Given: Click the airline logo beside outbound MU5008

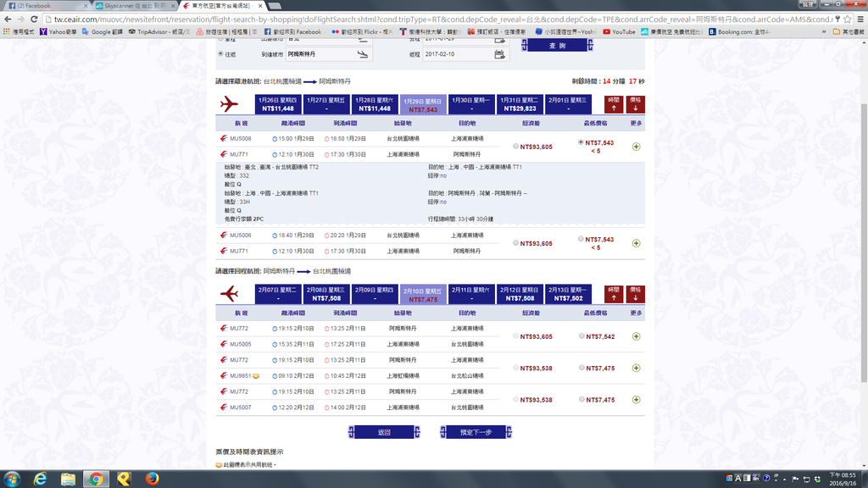Looking at the screenshot, I should (x=224, y=138).
